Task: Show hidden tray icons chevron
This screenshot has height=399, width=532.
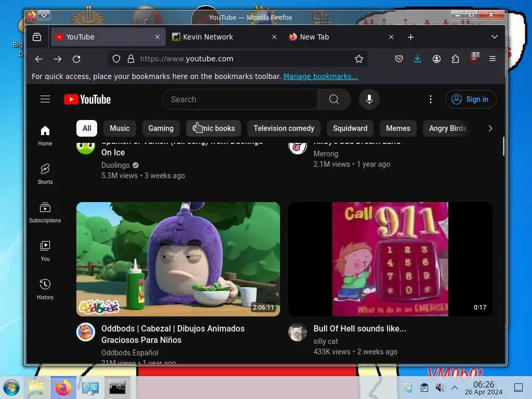Action: (455, 388)
